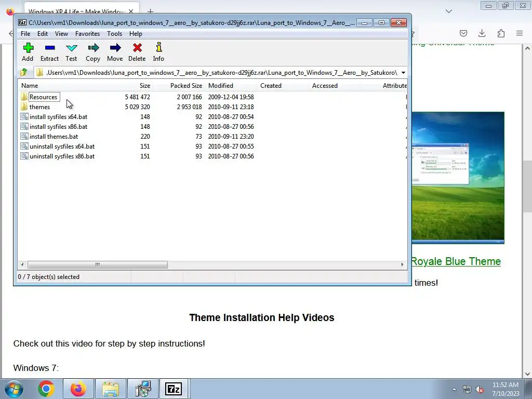Screen dimensions: 532x399
Task: Expand the 7-Zip address path dropdown
Action: coord(403,73)
